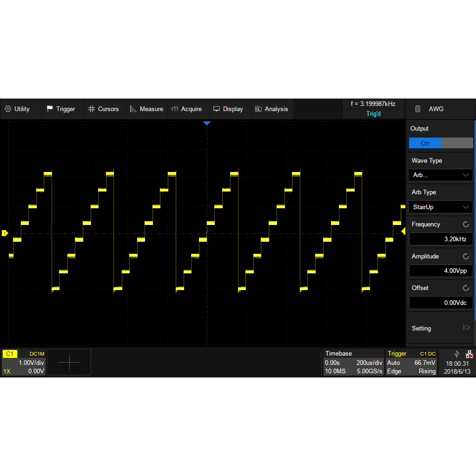Image resolution: width=476 pixels, height=476 pixels.
Task: Click the Frequency reset knob icon
Action: (x=466, y=225)
